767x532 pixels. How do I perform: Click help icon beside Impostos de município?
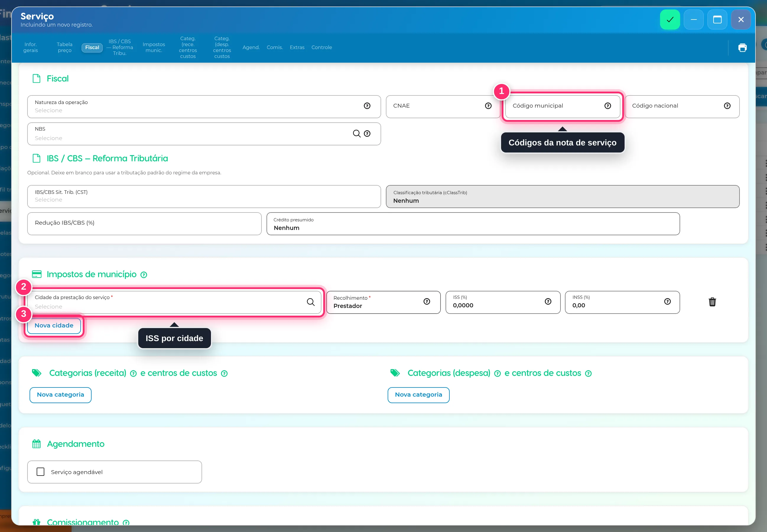[x=144, y=275]
